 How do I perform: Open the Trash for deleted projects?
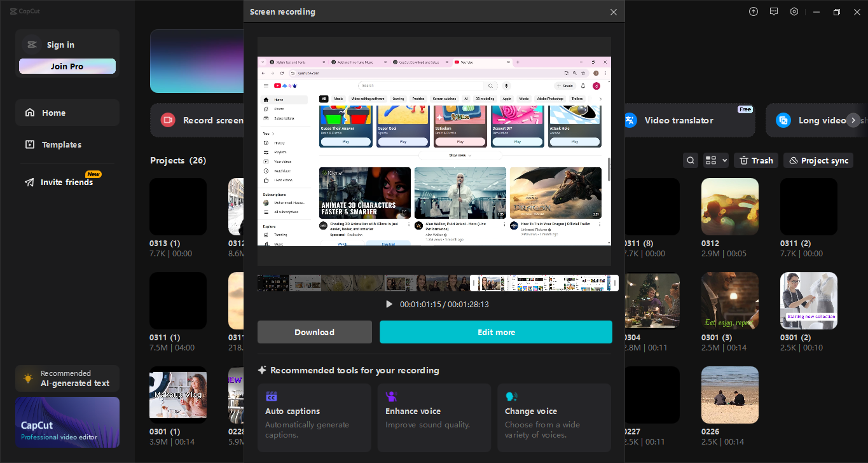tap(755, 160)
